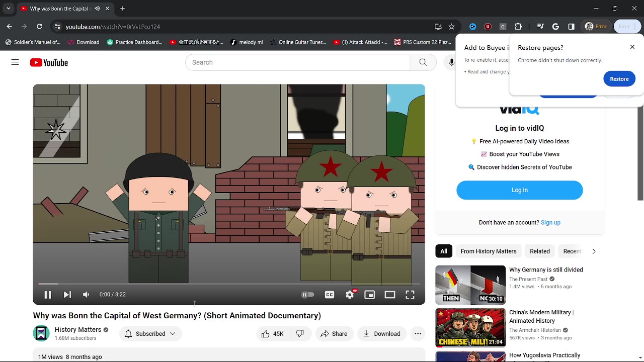
Task: Start voice search with microphone
Action: (x=451, y=62)
